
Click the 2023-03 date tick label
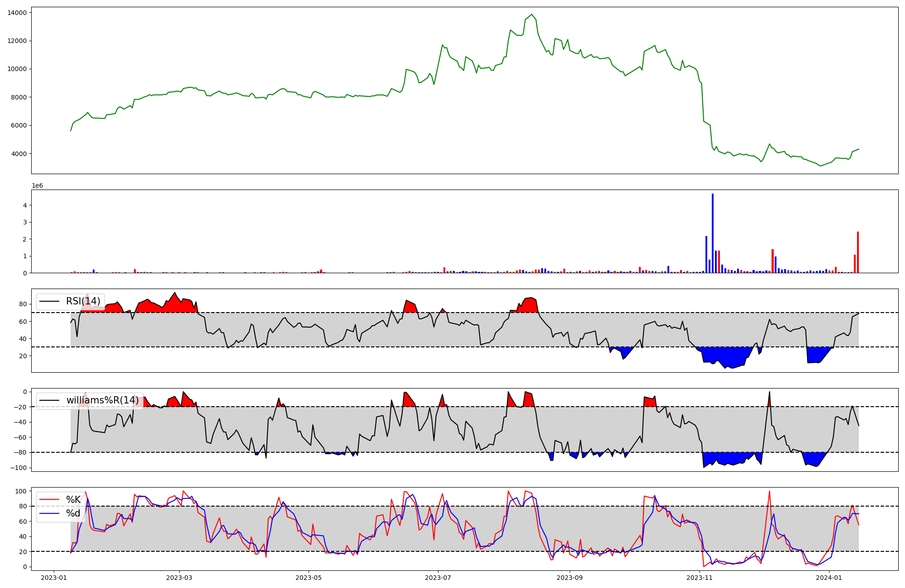pyautogui.click(x=179, y=578)
